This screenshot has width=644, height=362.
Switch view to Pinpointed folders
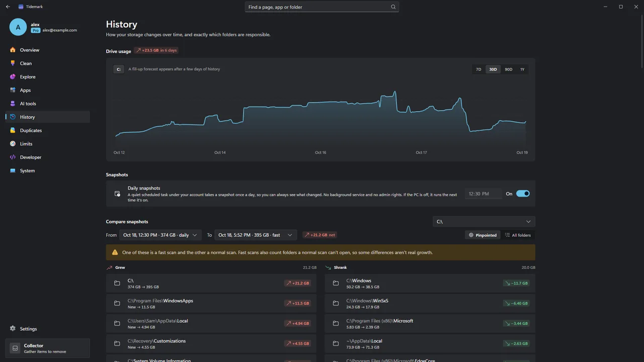(x=483, y=235)
